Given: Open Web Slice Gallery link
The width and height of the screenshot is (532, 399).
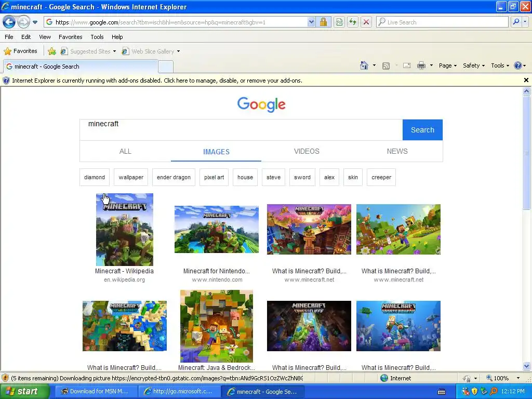Looking at the screenshot, I should pyautogui.click(x=149, y=51).
